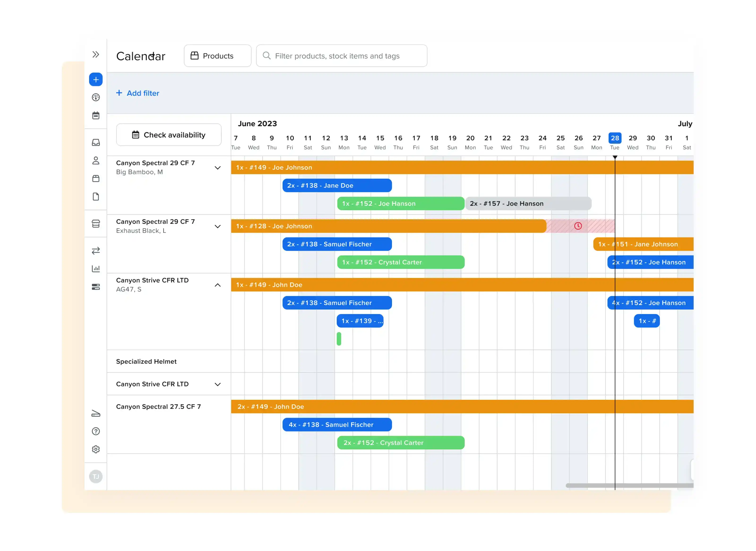Select the barcode scanner icon in sidebar
This screenshot has width=756, height=551.
click(96, 413)
